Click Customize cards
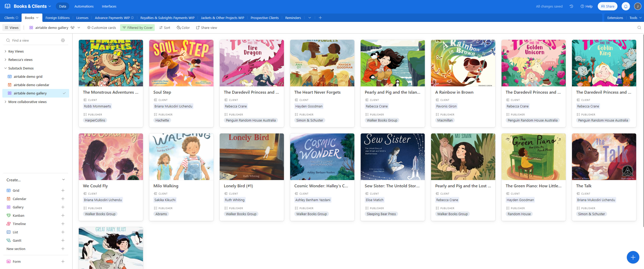The height and width of the screenshot is (269, 644). coord(101,28)
